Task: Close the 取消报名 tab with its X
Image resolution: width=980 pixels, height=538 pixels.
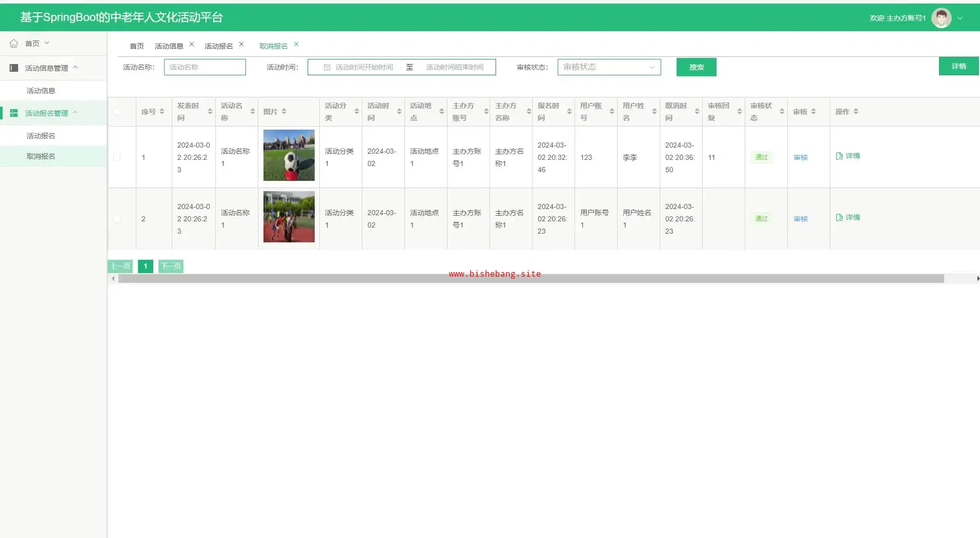Action: point(296,45)
